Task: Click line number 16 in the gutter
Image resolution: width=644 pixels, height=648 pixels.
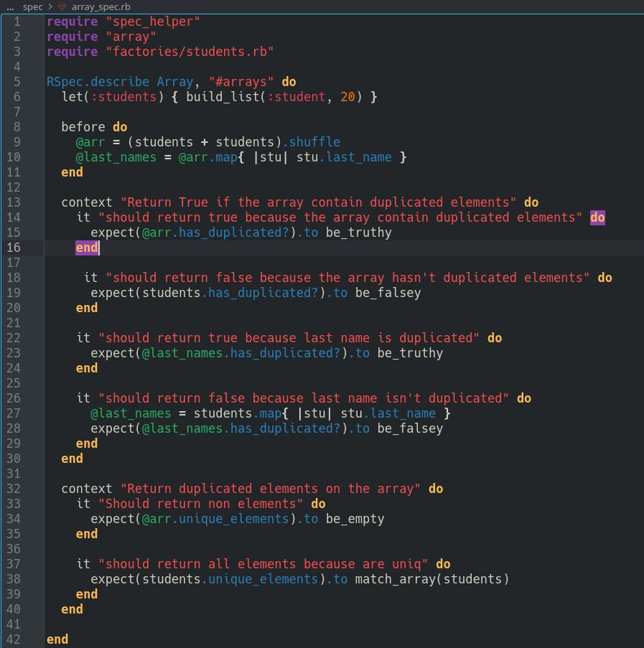Action: [x=14, y=248]
